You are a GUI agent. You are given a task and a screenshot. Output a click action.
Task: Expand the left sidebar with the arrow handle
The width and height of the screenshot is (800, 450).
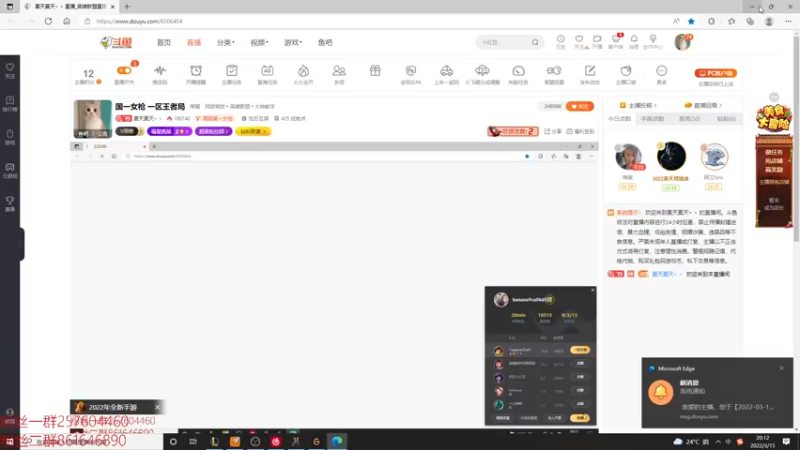coord(21,245)
